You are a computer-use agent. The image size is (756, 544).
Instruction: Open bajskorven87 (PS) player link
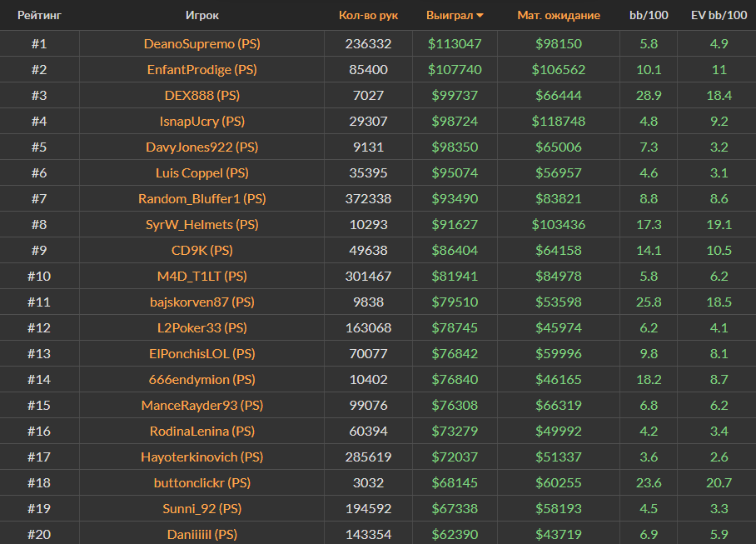coord(201,302)
